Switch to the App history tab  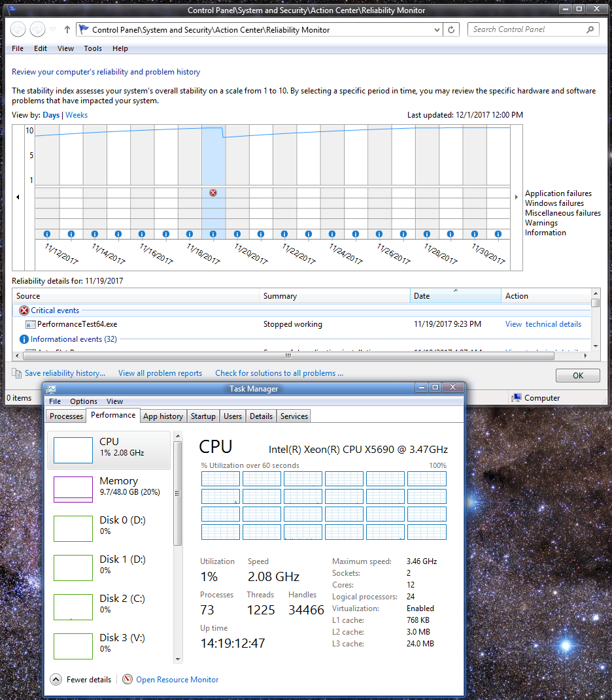tap(163, 416)
